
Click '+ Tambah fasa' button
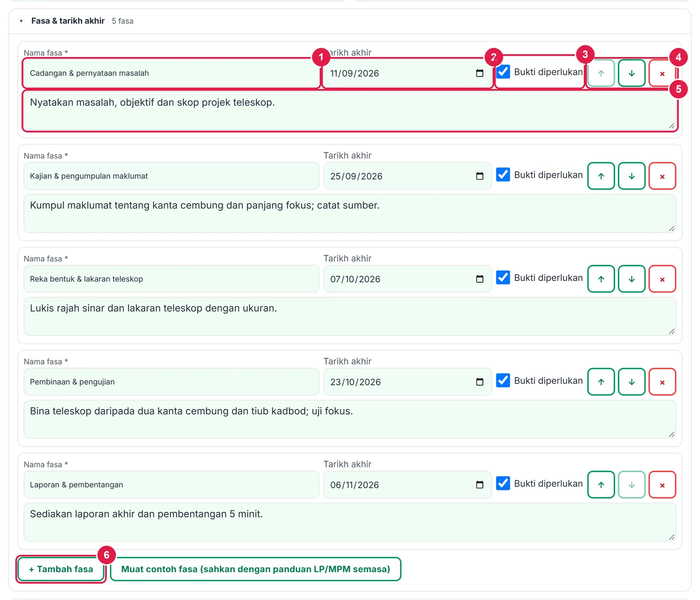pos(61,569)
